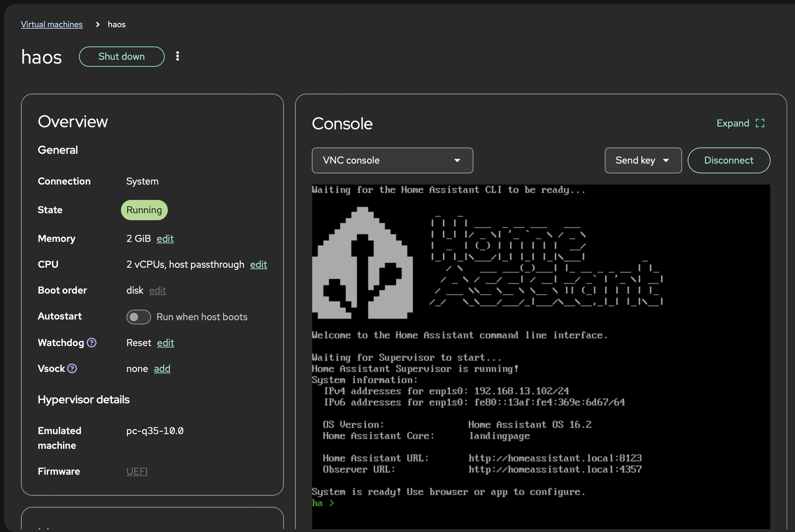Click inside the VNC console screen

(541, 357)
